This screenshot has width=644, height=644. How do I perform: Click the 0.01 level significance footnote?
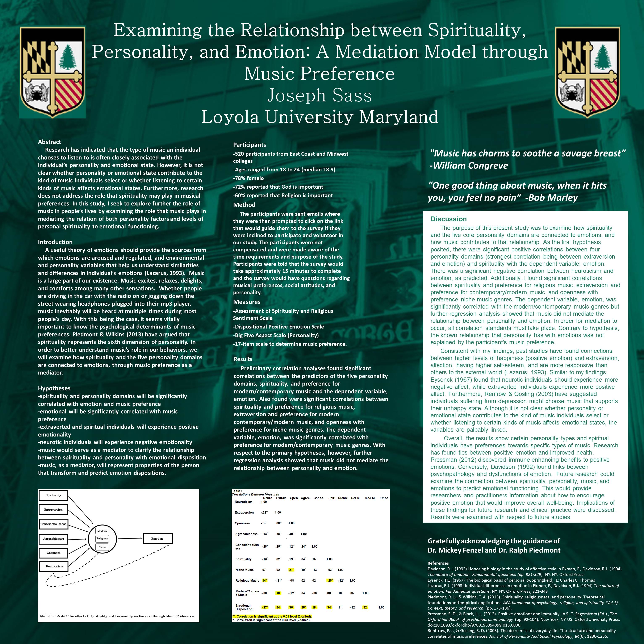pos(272,617)
